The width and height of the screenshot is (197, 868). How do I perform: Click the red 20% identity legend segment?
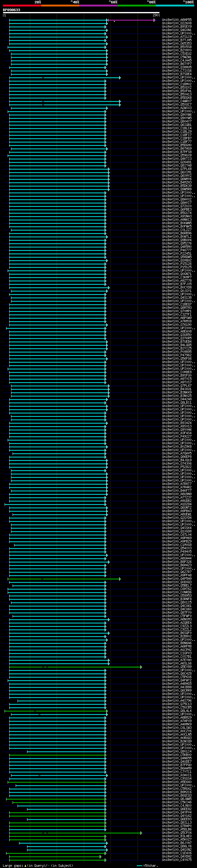[22, 6]
